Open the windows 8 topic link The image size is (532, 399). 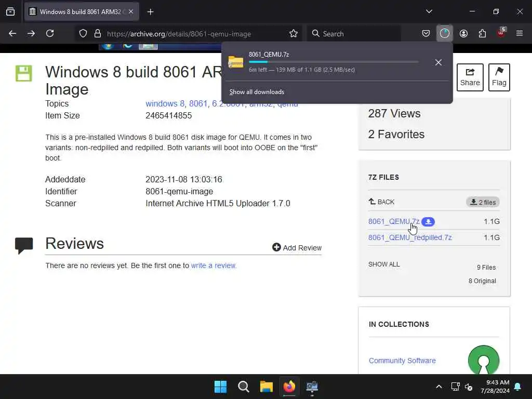[x=165, y=104]
